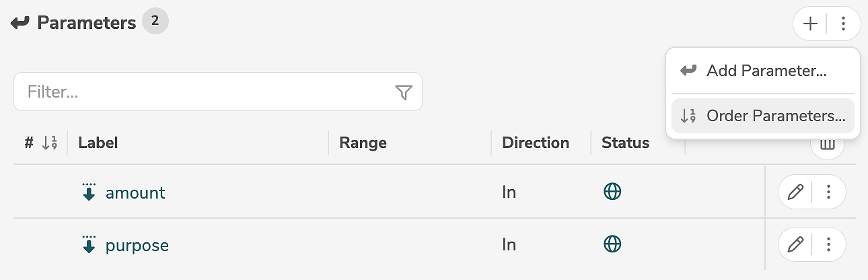This screenshot has width=868, height=280.
Task: Open the Parameters kebab menu
Action: [843, 24]
